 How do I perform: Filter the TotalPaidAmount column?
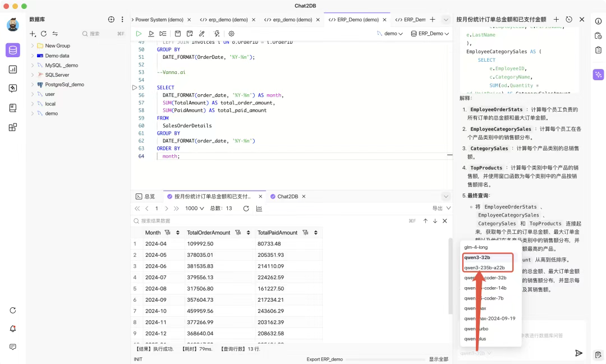point(305,233)
